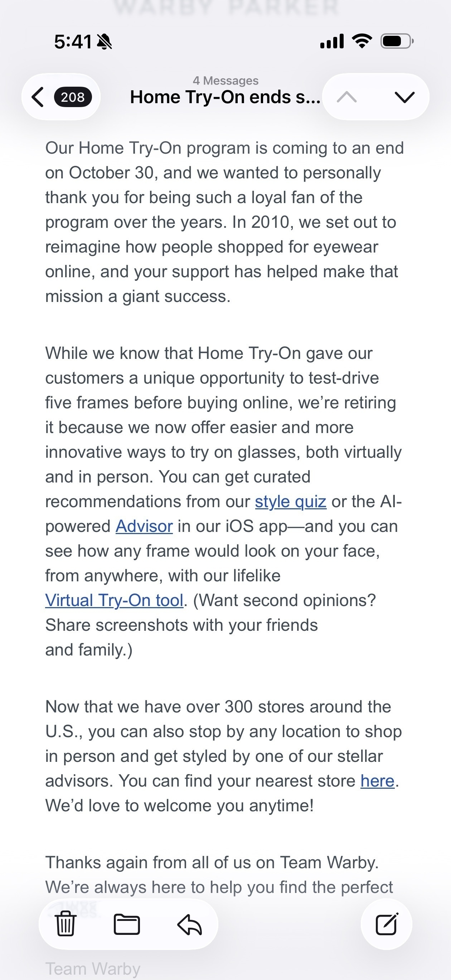Tap the 5:41 clock in status bar
Image resolution: width=451 pixels, height=980 pixels.
tap(73, 42)
